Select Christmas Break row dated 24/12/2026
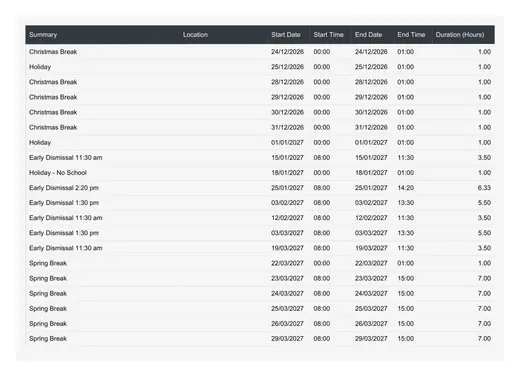 click(x=260, y=52)
